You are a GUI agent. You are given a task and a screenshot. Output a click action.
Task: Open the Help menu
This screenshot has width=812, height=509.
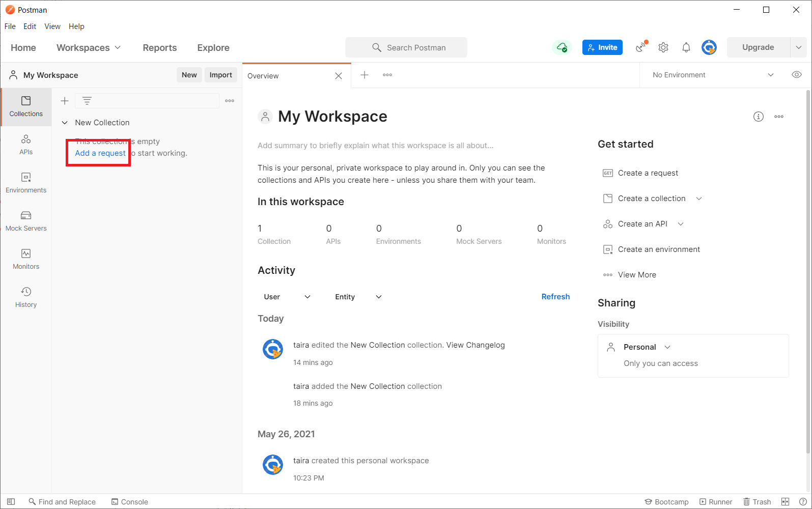coord(76,26)
